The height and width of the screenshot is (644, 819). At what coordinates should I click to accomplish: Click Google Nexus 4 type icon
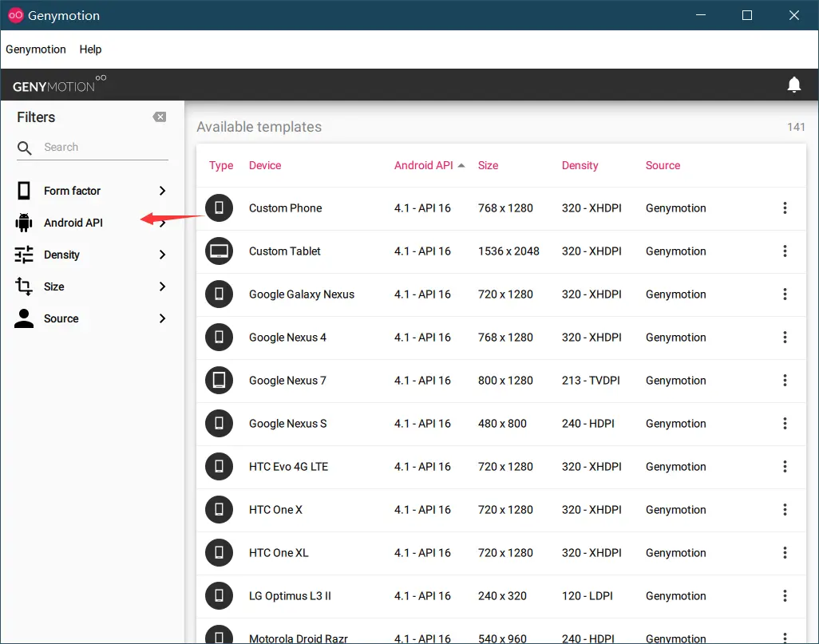219,338
